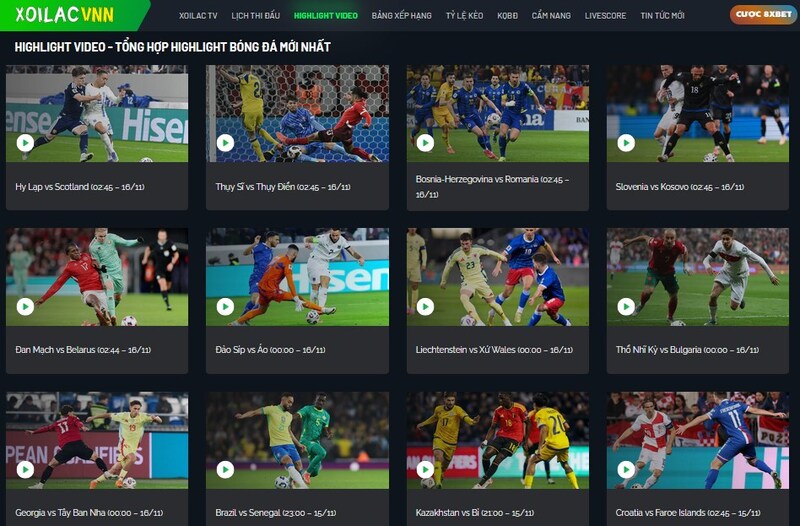Select the Croatia vs Faroe Islands thumbnail

[x=697, y=440]
